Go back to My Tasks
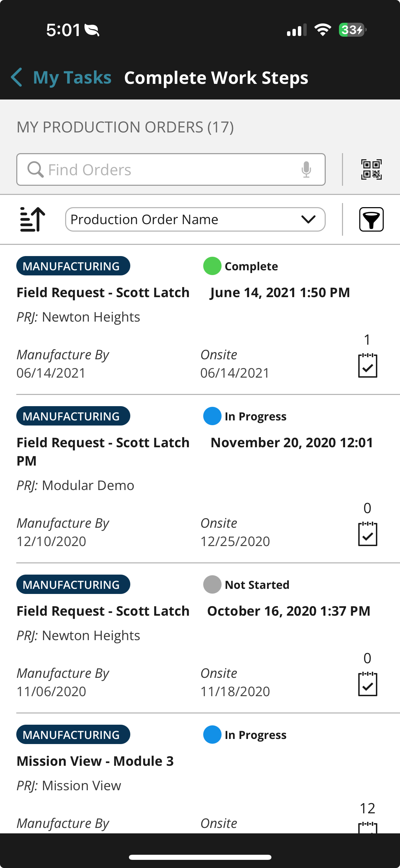Screen dimensions: 400x868 [72, 77]
